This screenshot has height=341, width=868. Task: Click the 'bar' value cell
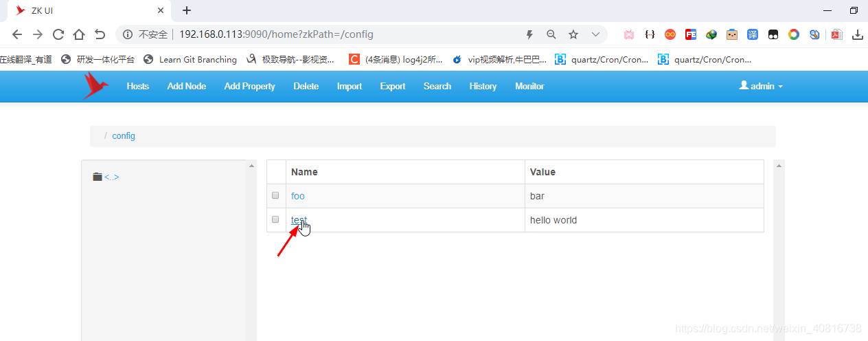click(x=644, y=196)
